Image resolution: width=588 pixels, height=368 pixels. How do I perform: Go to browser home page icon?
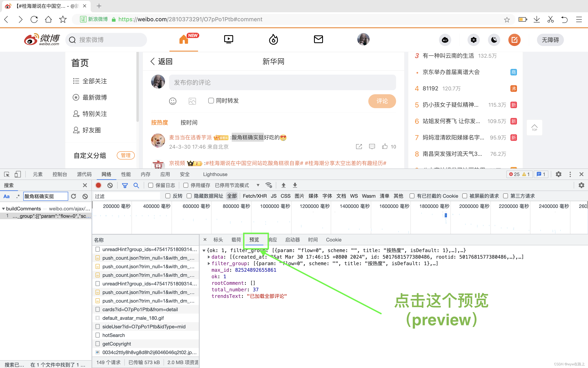pyautogui.click(x=48, y=19)
